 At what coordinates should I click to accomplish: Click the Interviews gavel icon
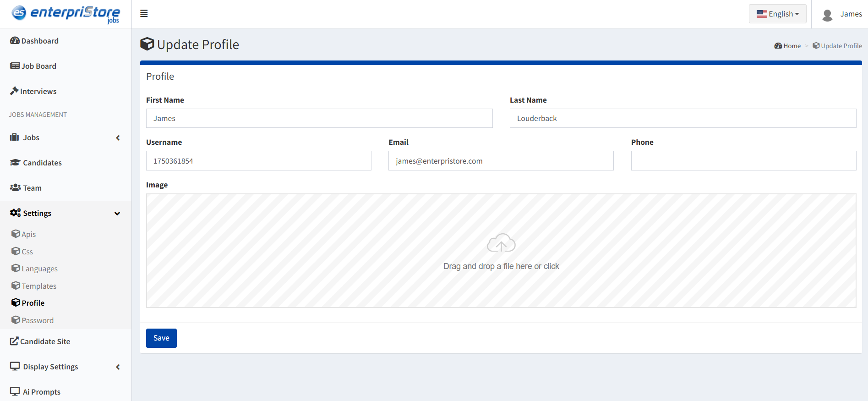click(14, 91)
